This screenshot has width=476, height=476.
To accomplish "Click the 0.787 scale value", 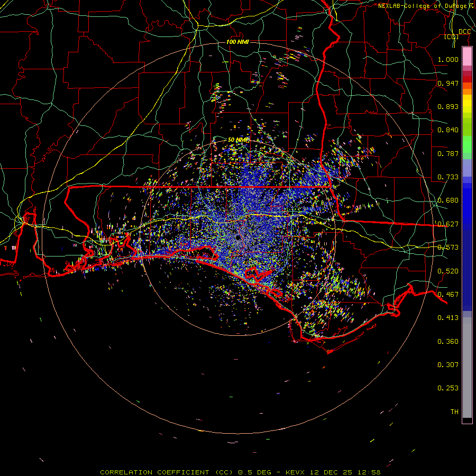I will coord(448,153).
